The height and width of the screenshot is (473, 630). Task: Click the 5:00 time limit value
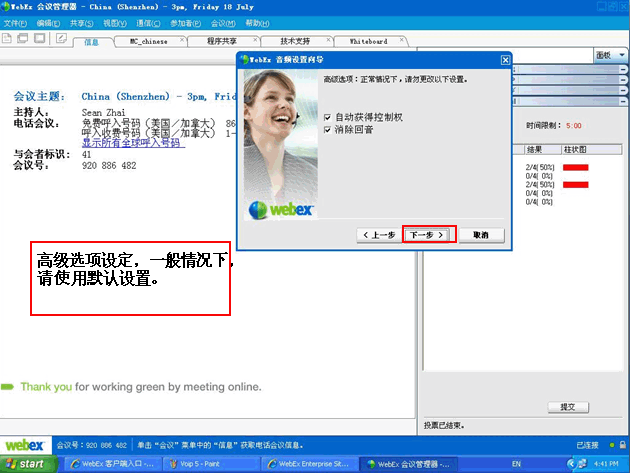[x=574, y=126]
